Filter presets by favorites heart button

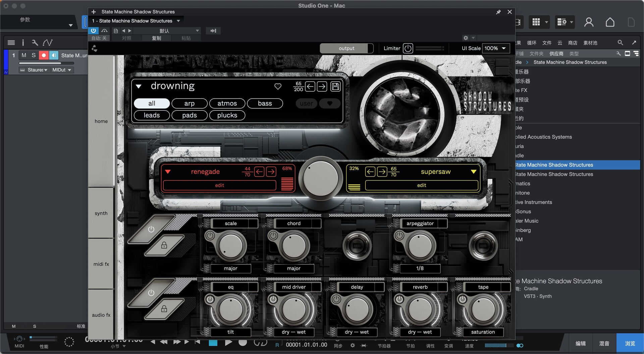click(x=330, y=103)
